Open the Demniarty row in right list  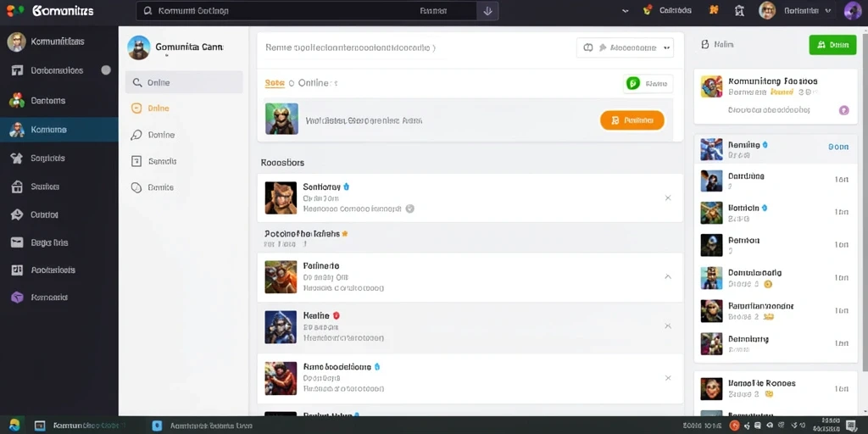click(775, 343)
